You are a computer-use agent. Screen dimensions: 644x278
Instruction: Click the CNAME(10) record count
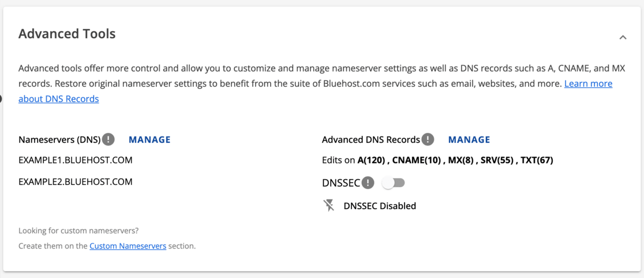pyautogui.click(x=417, y=160)
